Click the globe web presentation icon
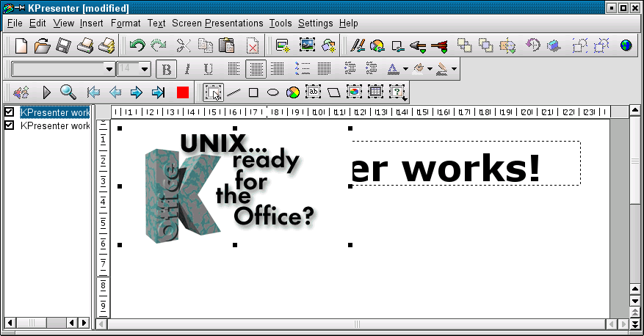 pos(626,45)
